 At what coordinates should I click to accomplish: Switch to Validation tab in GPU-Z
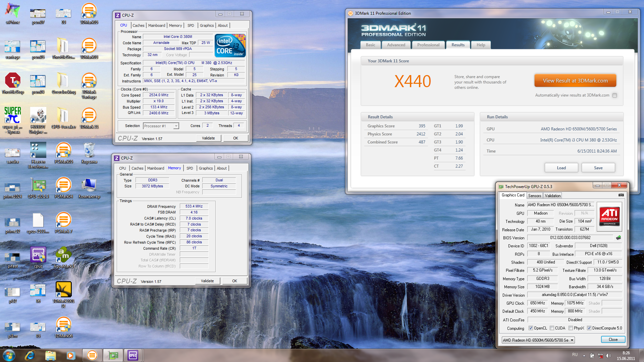click(552, 196)
